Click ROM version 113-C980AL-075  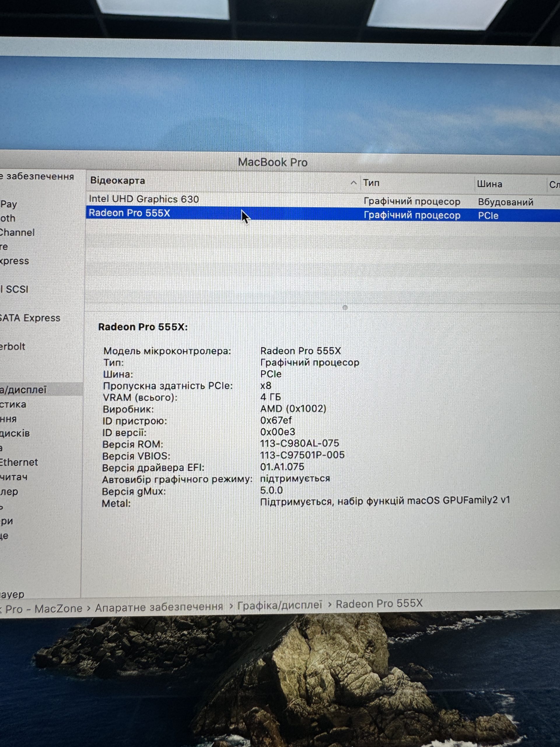coord(300,443)
